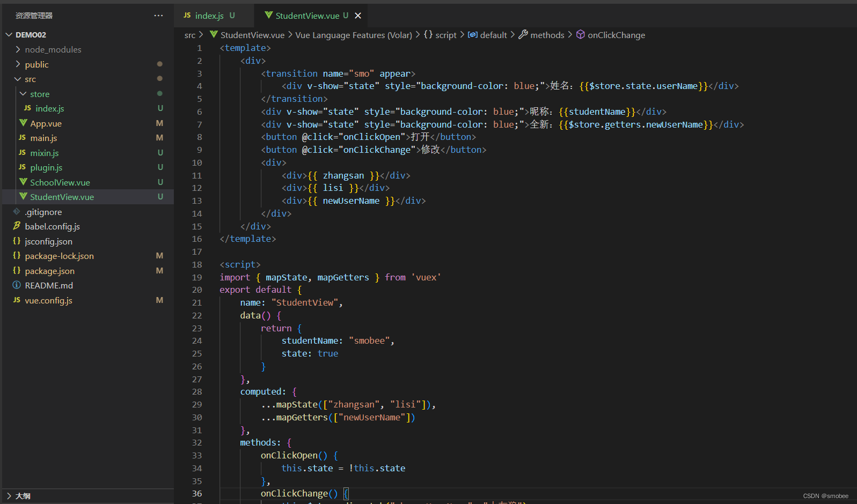
Task: Click the Babel icon beside babel.config.js
Action: [x=17, y=226]
